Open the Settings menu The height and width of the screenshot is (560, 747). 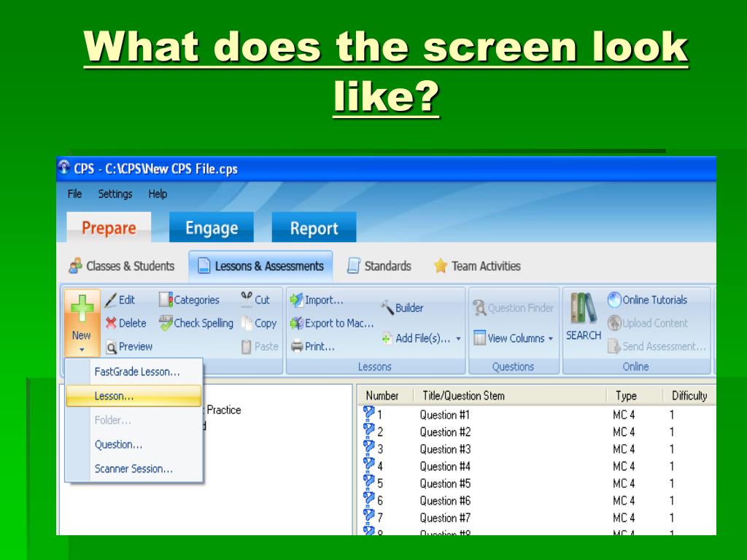point(115,194)
